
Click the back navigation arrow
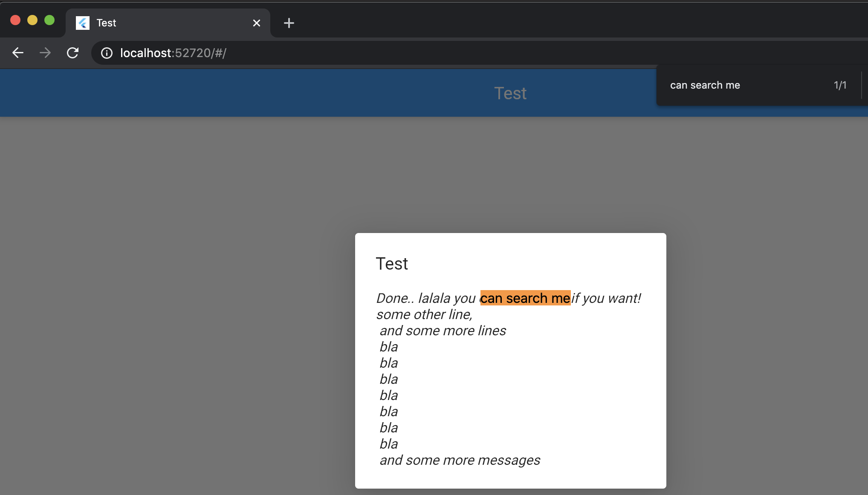pyautogui.click(x=17, y=53)
